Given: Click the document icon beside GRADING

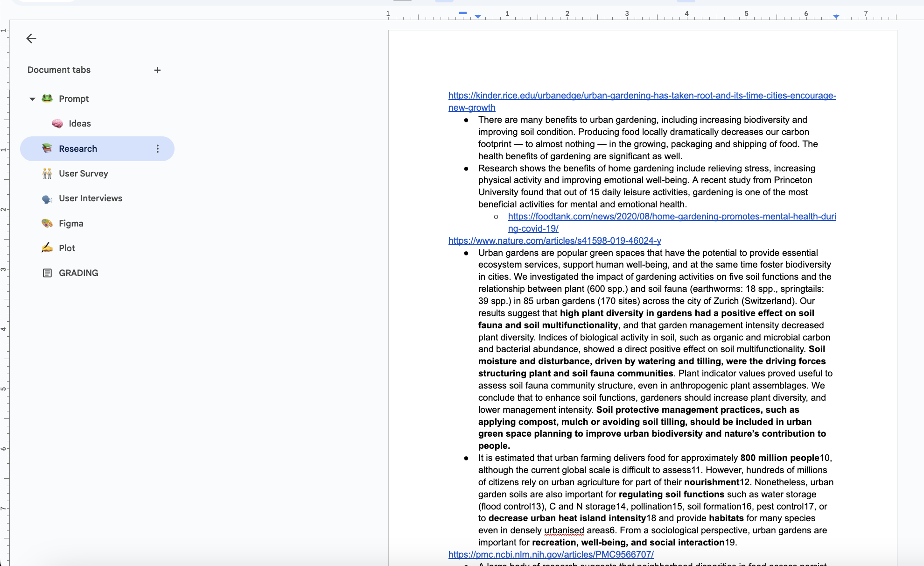Looking at the screenshot, I should pos(47,273).
